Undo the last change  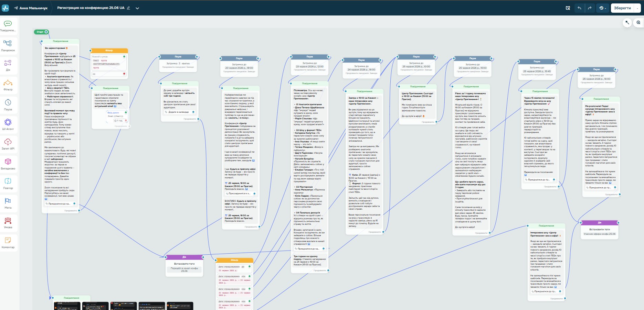tap(580, 8)
